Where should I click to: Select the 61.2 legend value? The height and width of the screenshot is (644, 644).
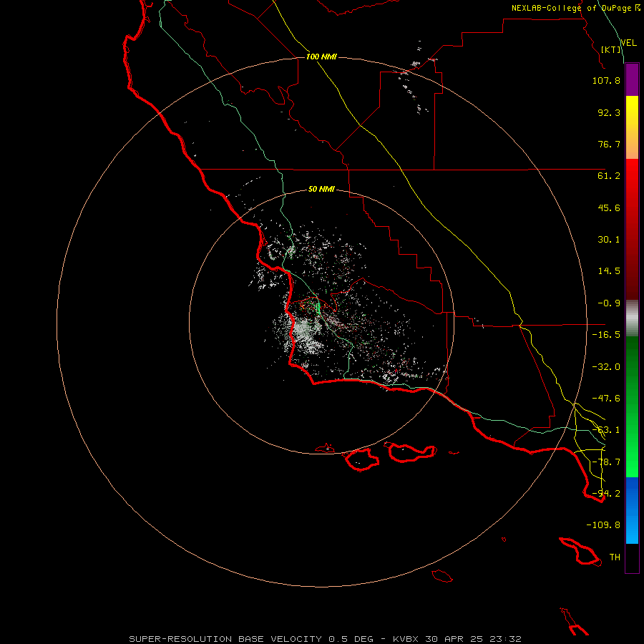(x=609, y=176)
